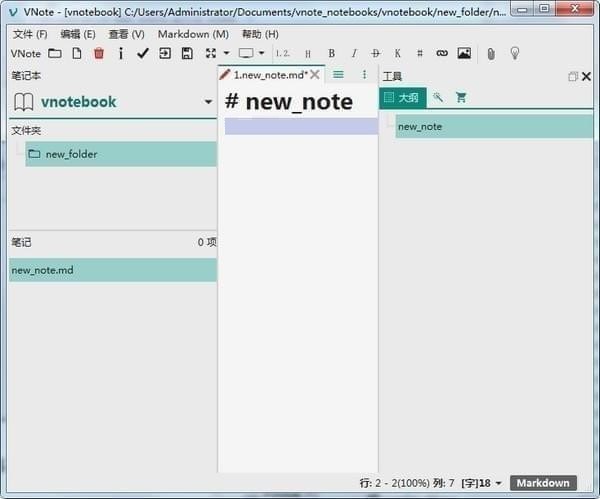The width and height of the screenshot is (600, 499).
Task: Close the 1.new_note.md editor tab
Action: [315, 75]
